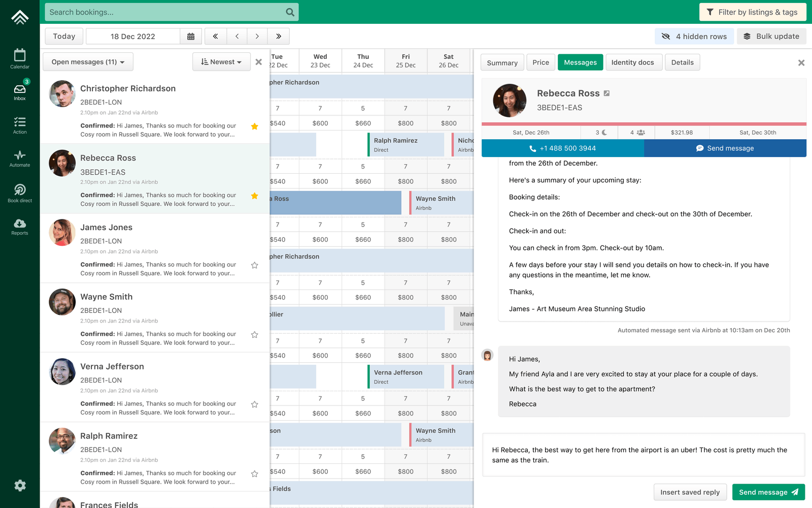Viewport: 812px width, 508px height.
Task: Unstar Rebecca Ross's message
Action: click(255, 196)
